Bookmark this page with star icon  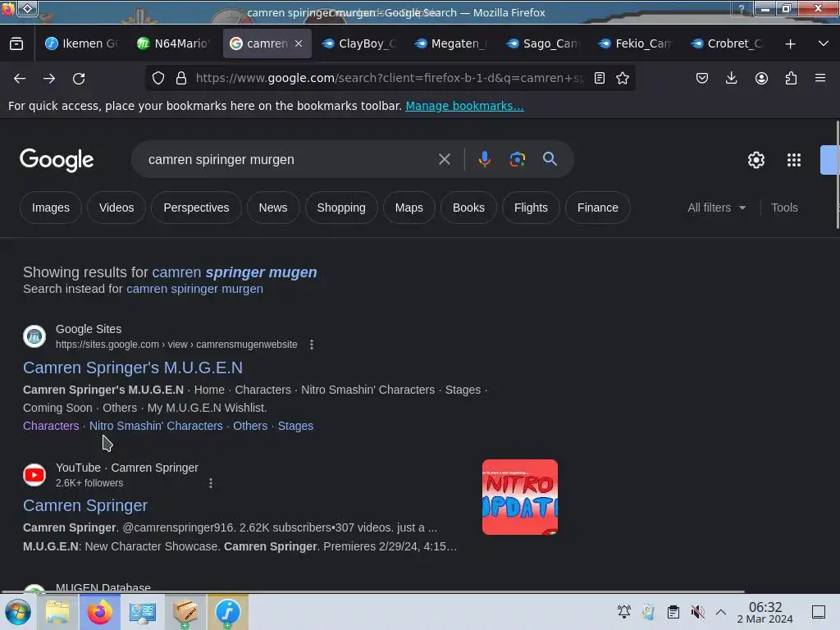click(623, 78)
